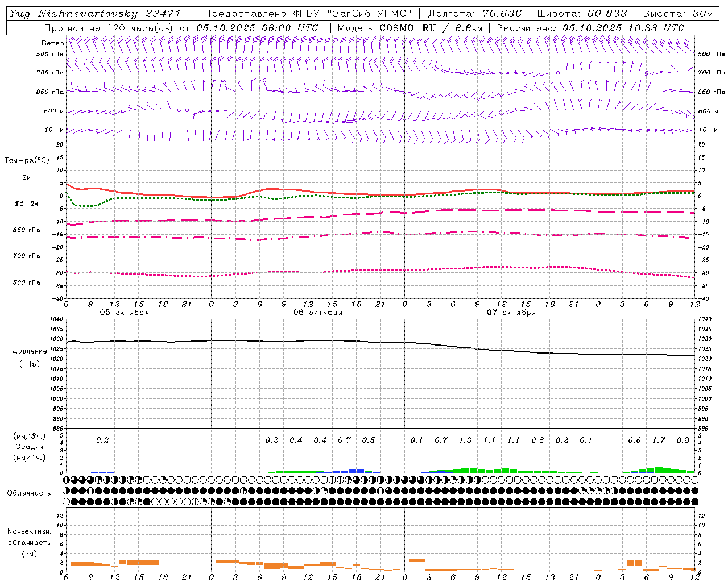Click the 05 октября date label
Image resolution: width=728 pixels, height=582 pixels.
tap(125, 313)
